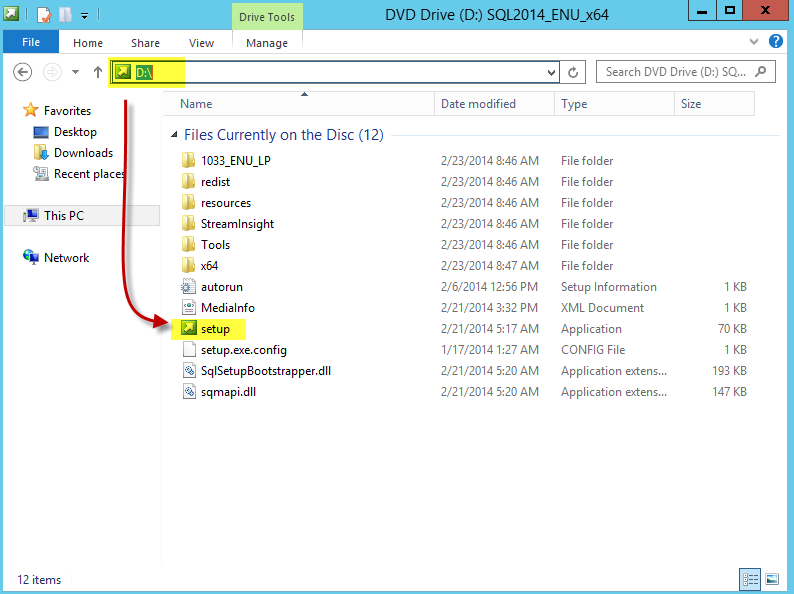Collapse the Files Currently on the Disc group

174,134
